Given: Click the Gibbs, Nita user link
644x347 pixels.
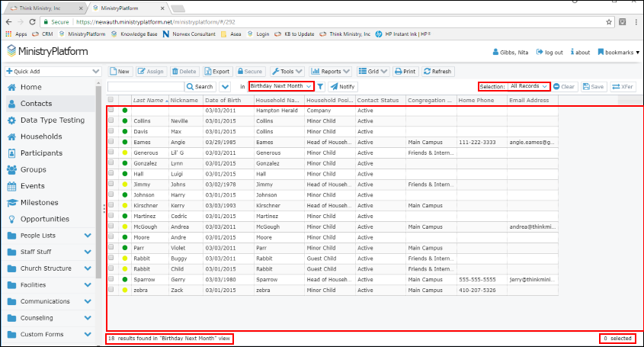Looking at the screenshot, I should (510, 52).
